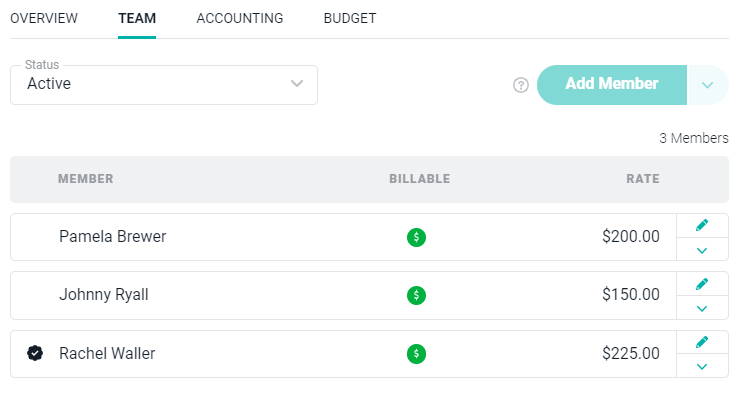Click the Member column header
This screenshot has height=399, width=741.
pos(86,179)
